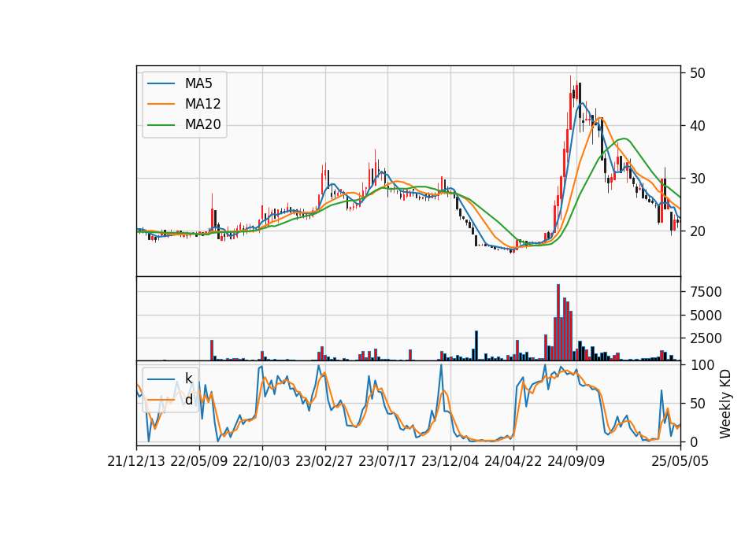Click the green MA20 legend line sample
756x543 pixels.
(161, 125)
